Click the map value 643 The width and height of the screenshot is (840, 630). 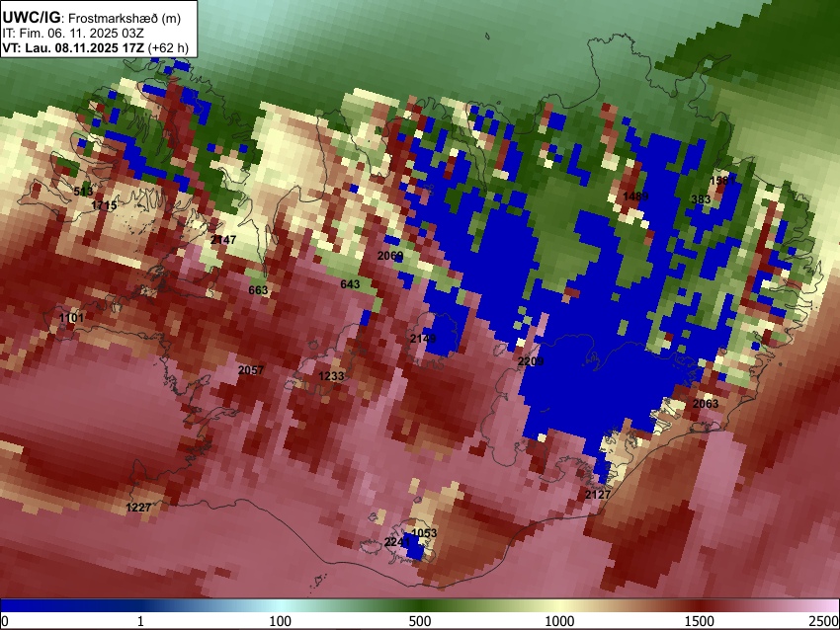click(350, 283)
